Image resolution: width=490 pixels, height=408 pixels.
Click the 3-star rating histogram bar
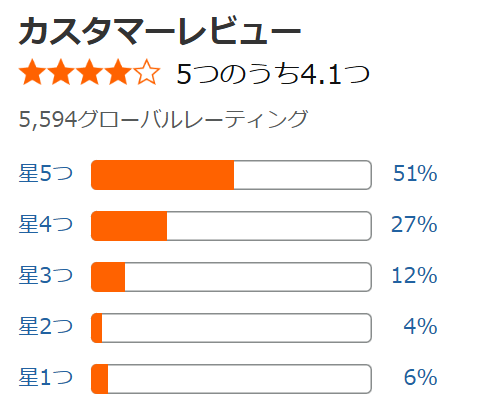pos(231,277)
